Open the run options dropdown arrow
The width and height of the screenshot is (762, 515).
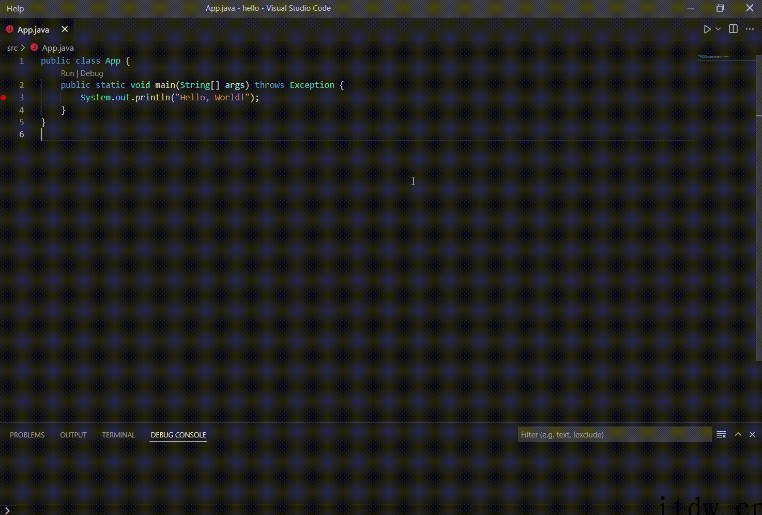(718, 29)
